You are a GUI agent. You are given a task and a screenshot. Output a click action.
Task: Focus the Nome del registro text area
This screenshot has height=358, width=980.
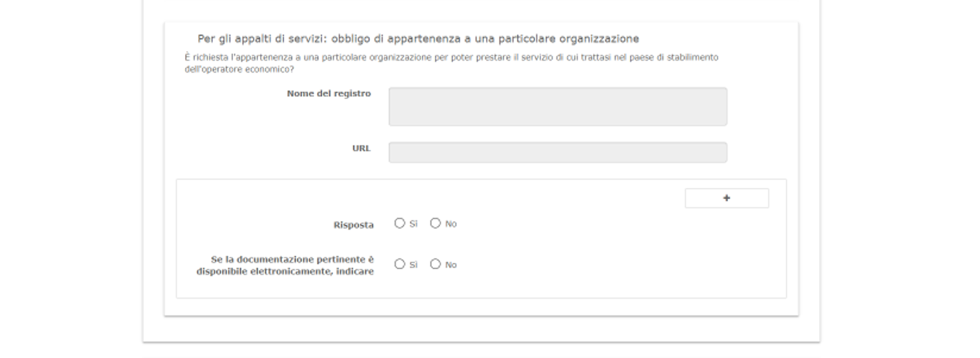tap(557, 107)
